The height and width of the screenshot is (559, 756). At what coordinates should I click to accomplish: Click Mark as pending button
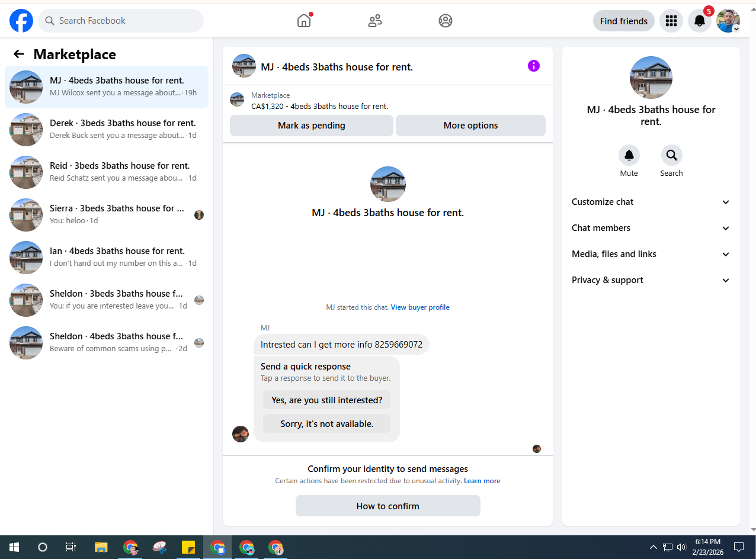(x=312, y=126)
